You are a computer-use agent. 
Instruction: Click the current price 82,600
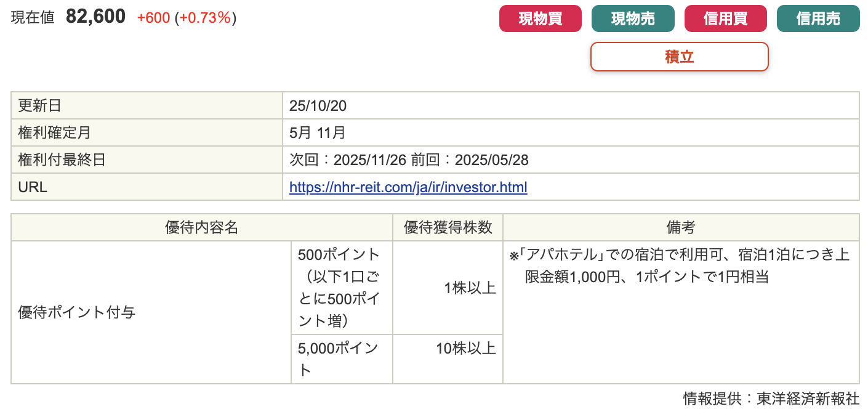tap(95, 17)
